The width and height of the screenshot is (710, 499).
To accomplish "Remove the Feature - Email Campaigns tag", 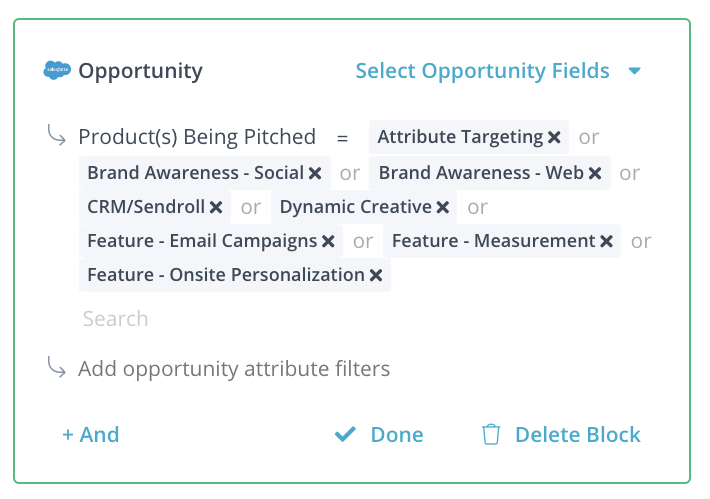I will click(328, 241).
